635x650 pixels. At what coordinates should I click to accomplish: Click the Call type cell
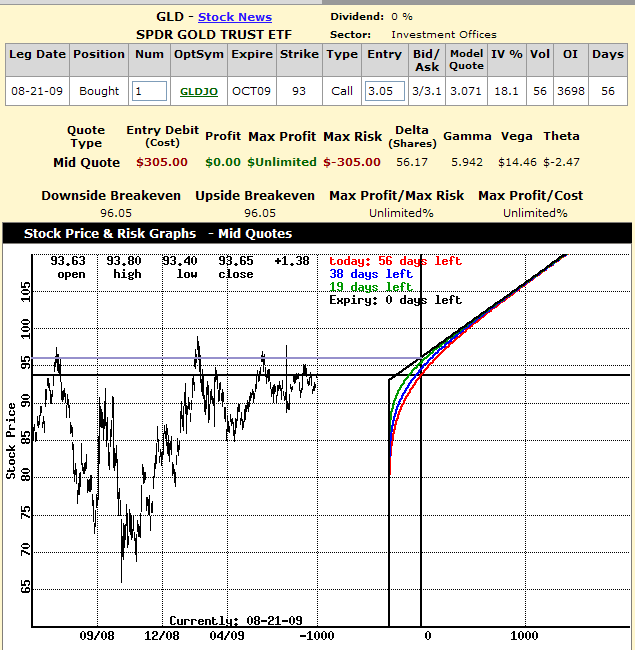[x=342, y=91]
